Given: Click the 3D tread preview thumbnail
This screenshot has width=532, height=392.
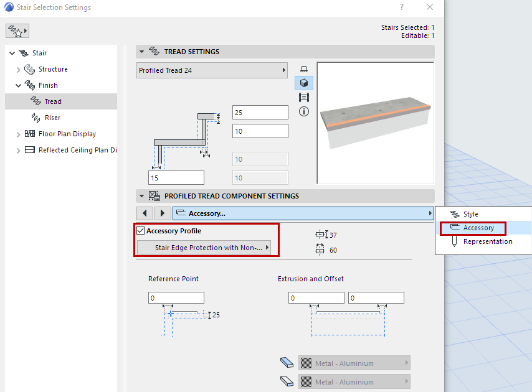Looking at the screenshot, I should [x=376, y=123].
